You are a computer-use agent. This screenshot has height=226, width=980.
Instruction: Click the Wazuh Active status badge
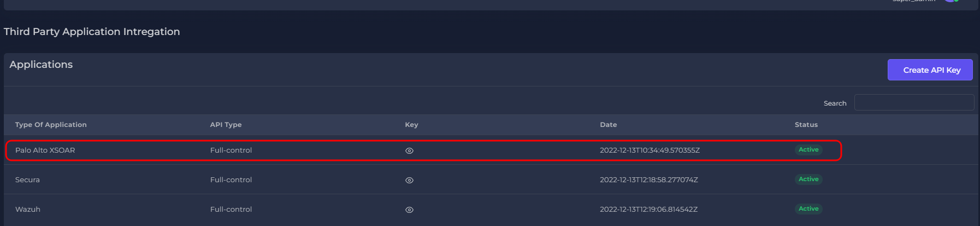(808, 209)
